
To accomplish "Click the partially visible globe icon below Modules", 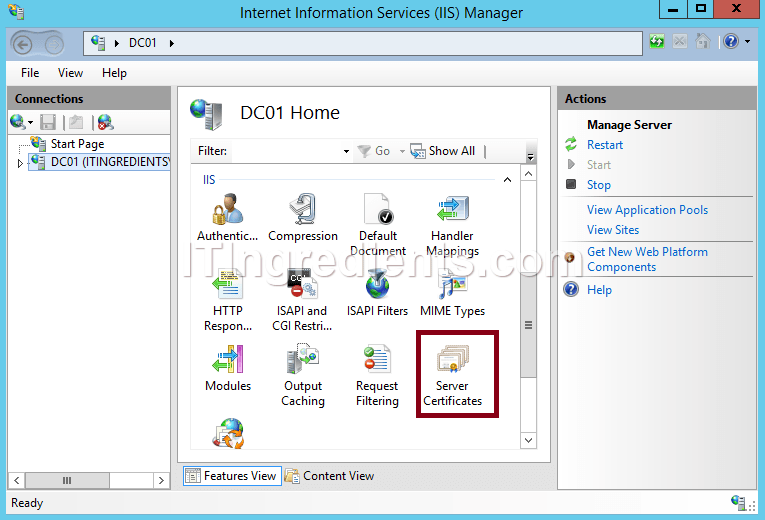I will [228, 433].
